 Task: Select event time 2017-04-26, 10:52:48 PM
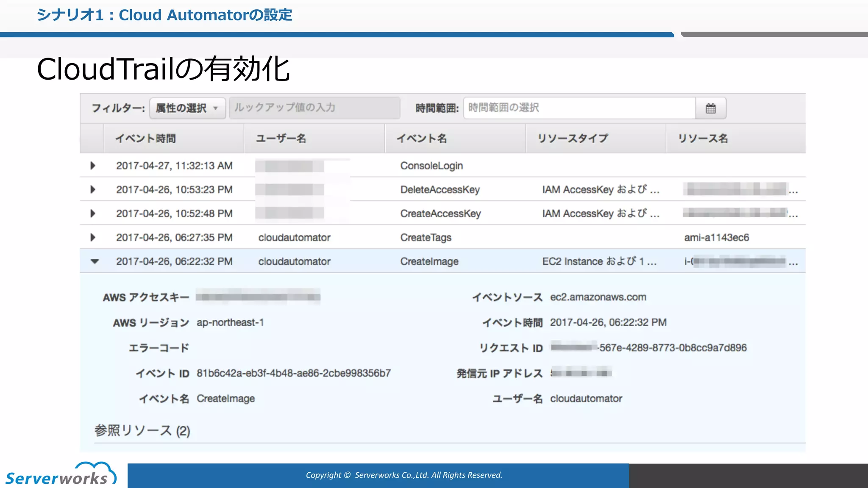click(x=174, y=213)
